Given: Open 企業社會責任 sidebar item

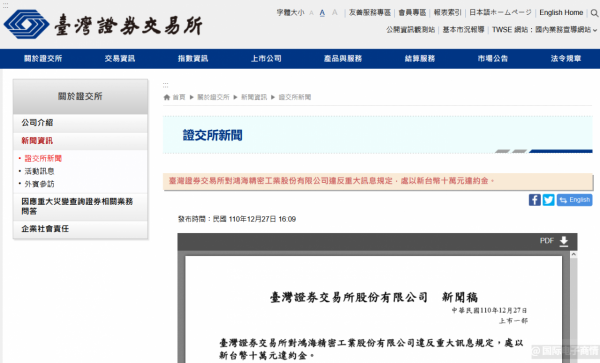Looking at the screenshot, I should click(80, 229).
